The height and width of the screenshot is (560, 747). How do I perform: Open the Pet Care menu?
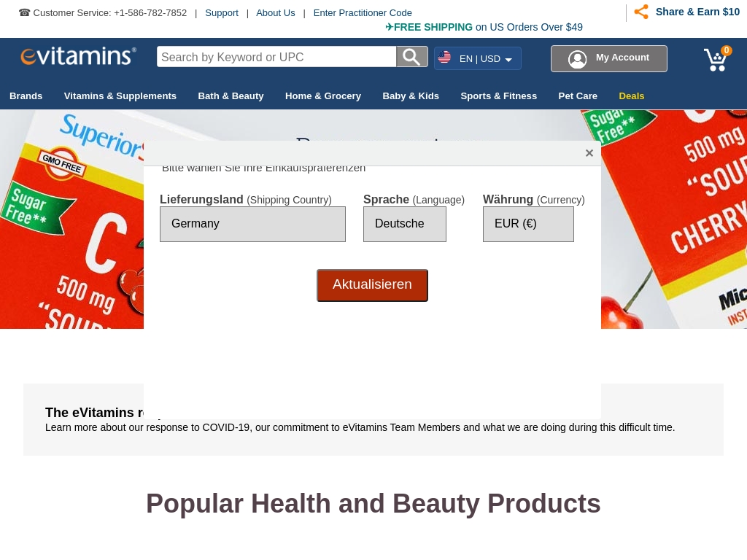578,96
